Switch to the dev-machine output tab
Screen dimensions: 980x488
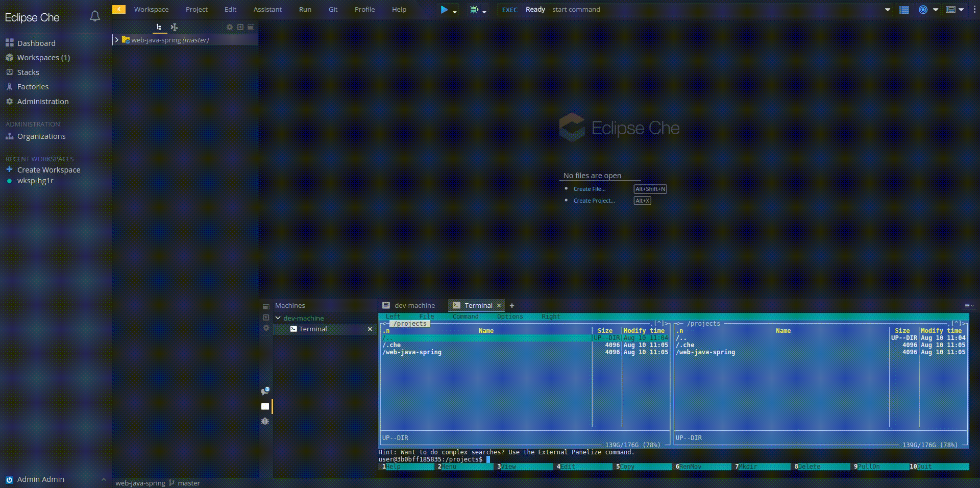(x=408, y=306)
